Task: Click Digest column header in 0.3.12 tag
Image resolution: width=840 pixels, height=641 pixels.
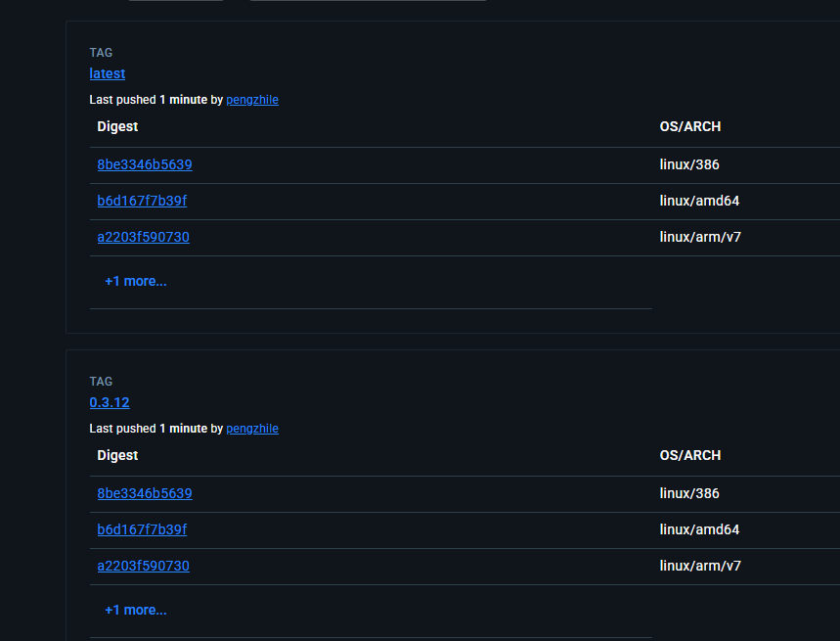Action: tap(117, 456)
